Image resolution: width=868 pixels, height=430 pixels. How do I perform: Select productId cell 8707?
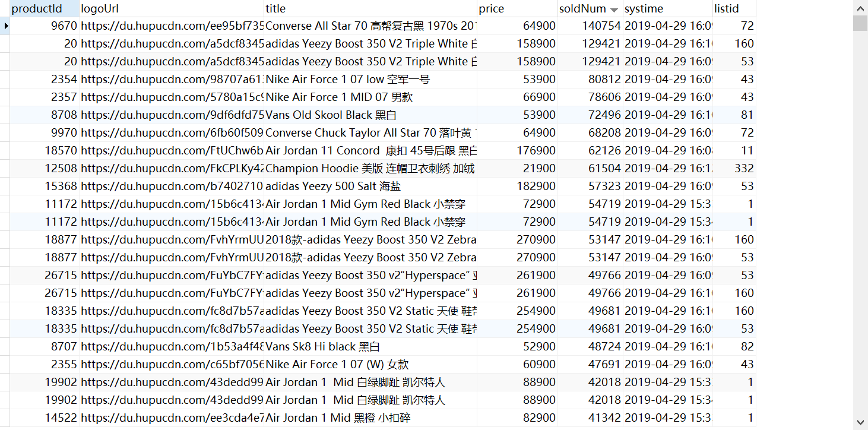[45, 347]
